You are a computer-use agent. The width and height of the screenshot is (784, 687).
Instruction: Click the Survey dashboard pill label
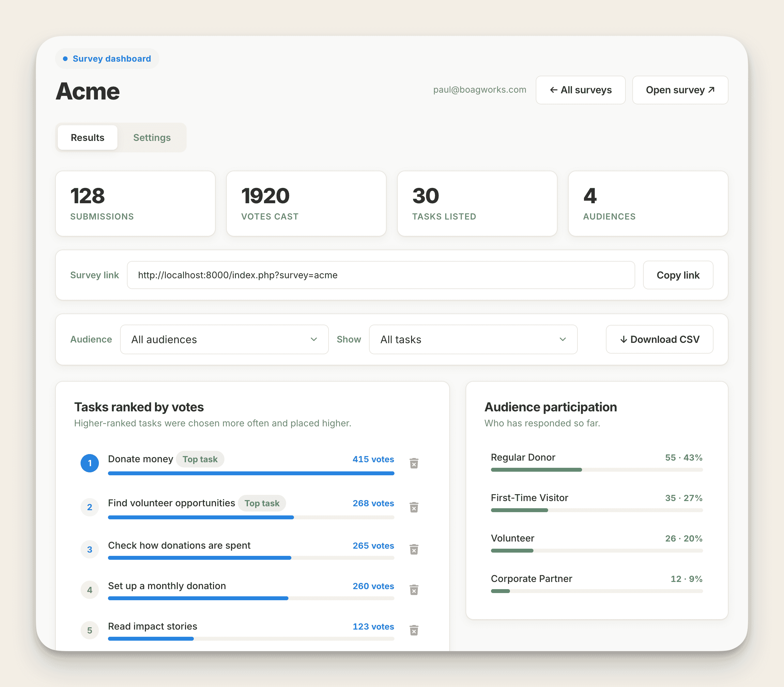(107, 59)
